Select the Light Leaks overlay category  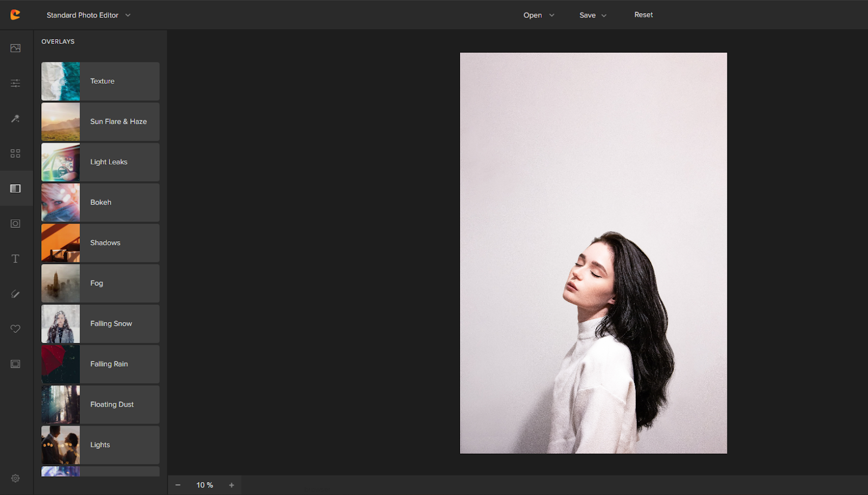pyautogui.click(x=100, y=162)
